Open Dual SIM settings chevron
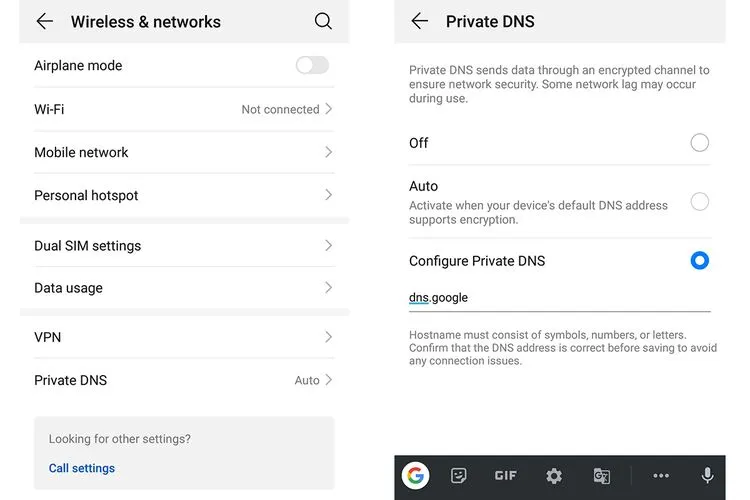 pyautogui.click(x=329, y=245)
